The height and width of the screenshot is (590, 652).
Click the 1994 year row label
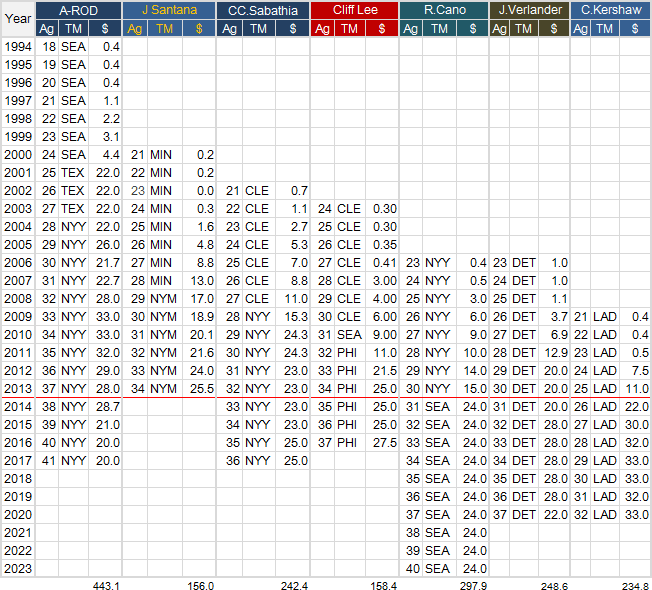[x=18, y=47]
